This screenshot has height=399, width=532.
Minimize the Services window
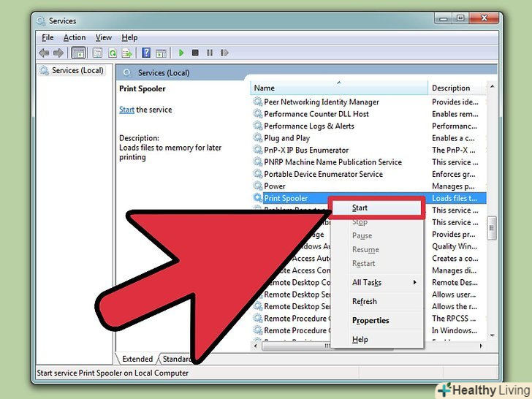(x=443, y=18)
